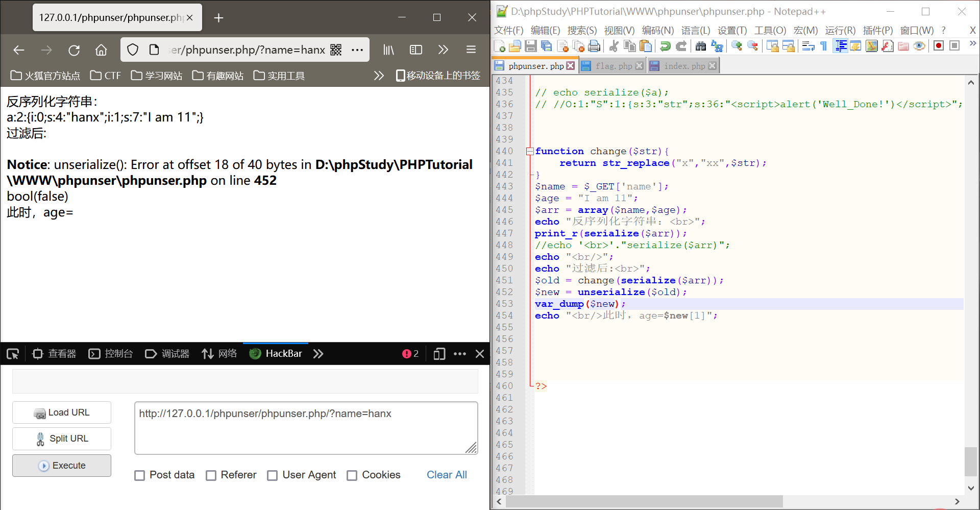The image size is (980, 510).
Task: Click the Split URL button
Action: coord(62,439)
